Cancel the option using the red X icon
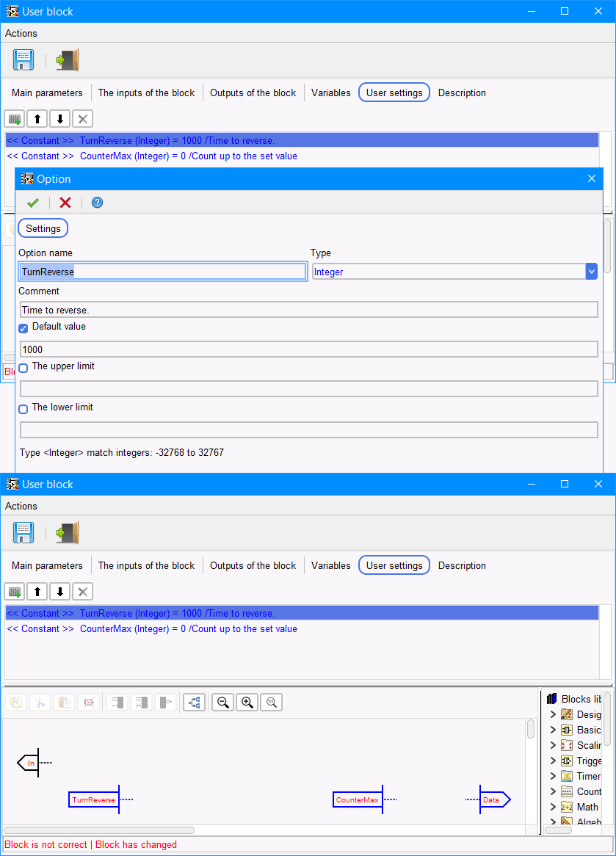The image size is (616, 856). point(65,203)
